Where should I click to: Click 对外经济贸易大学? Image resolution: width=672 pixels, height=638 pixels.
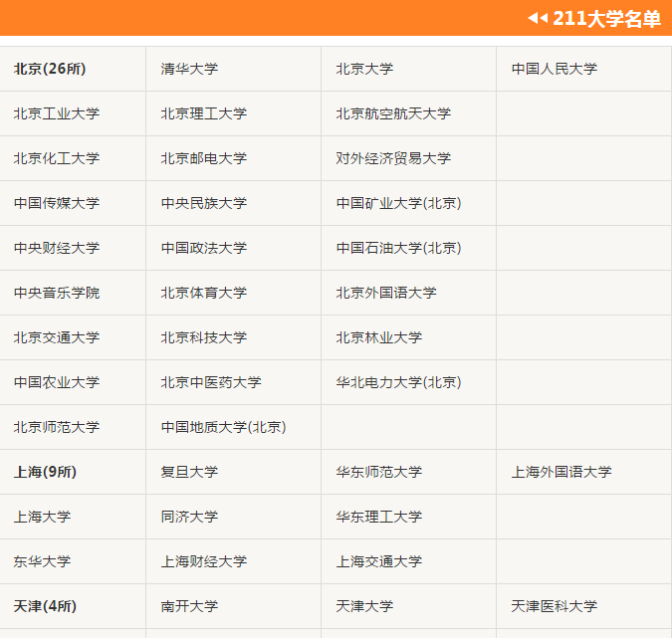[393, 158]
